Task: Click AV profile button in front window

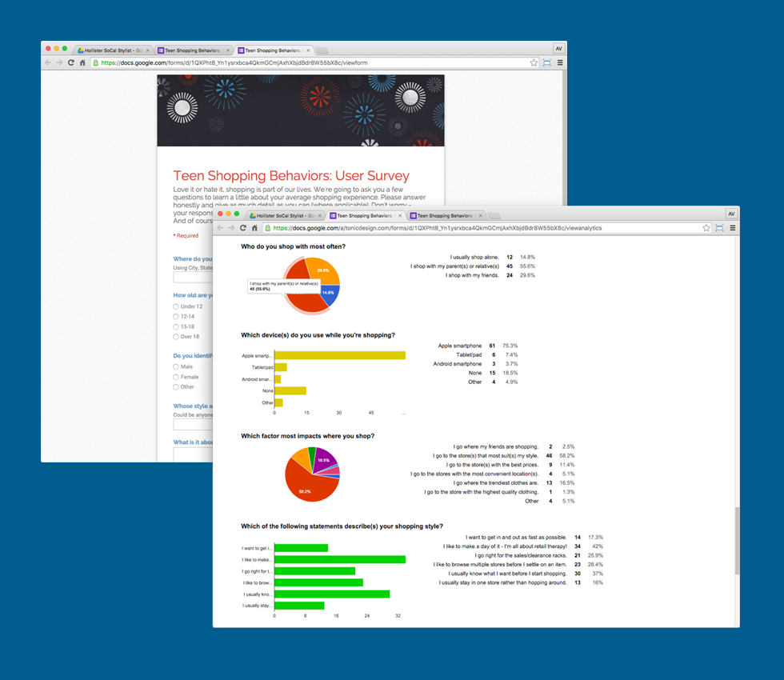Action: point(731,214)
